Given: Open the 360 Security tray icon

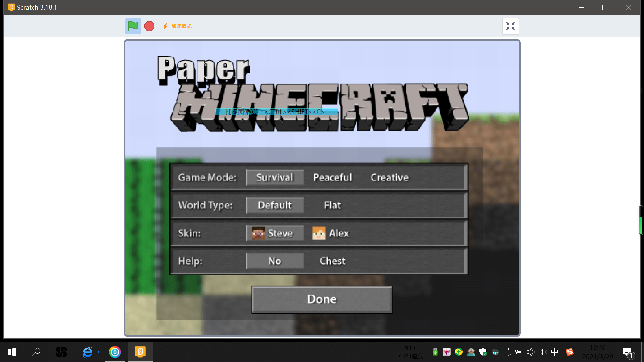Looking at the screenshot, I should click(459, 352).
